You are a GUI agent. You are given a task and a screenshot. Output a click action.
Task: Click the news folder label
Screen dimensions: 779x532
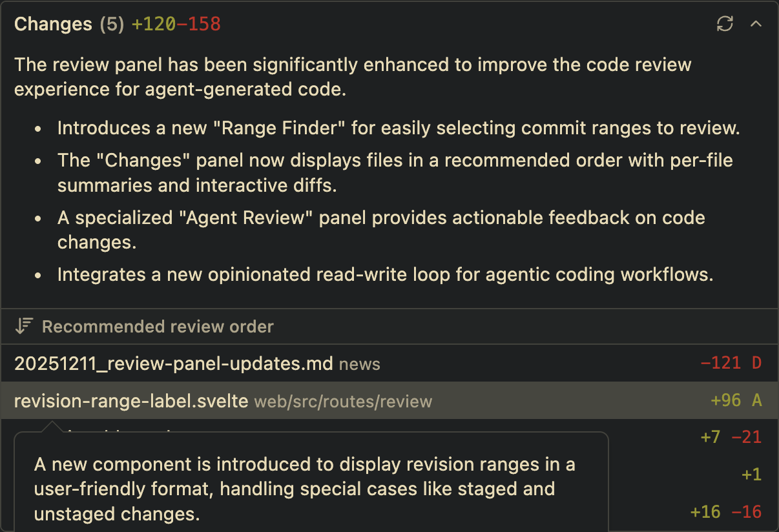click(360, 364)
